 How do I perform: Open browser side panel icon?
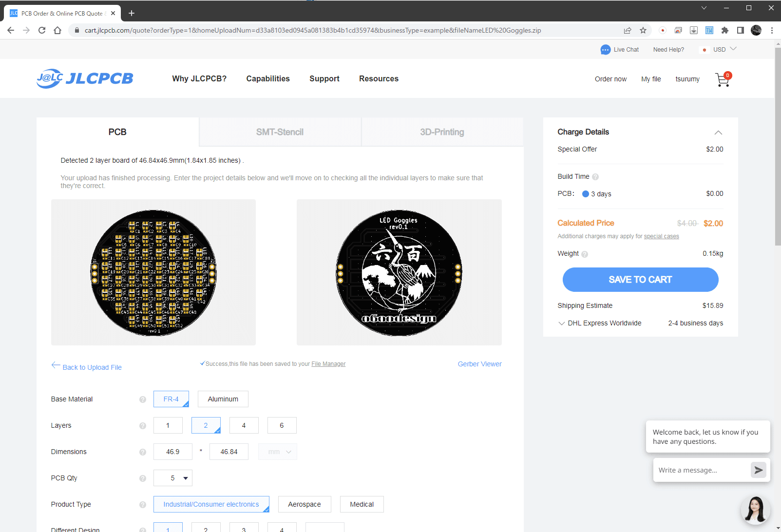click(741, 30)
